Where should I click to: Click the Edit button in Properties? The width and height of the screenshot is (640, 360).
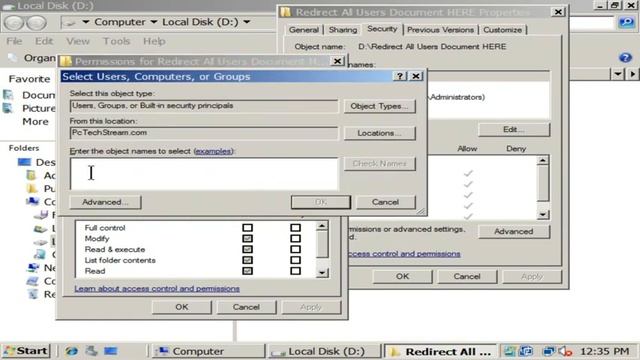514,130
